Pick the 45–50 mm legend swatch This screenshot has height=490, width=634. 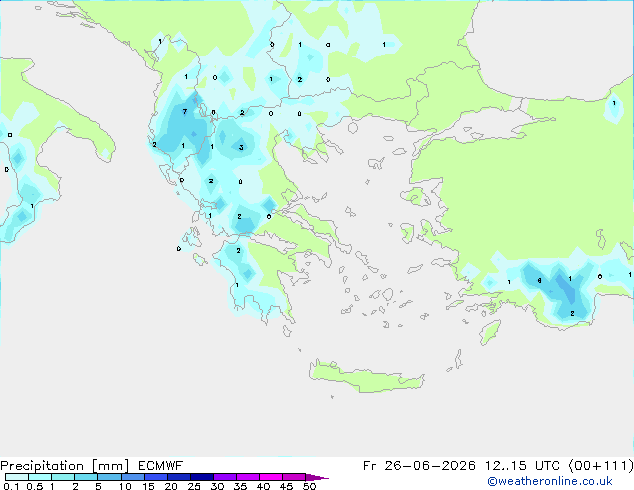pyautogui.click(x=294, y=477)
